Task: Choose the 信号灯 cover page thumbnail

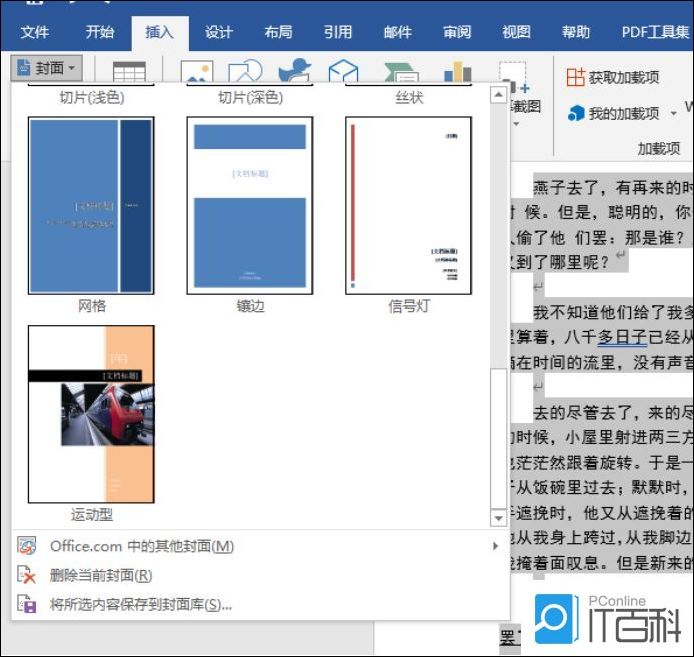Action: click(x=409, y=205)
